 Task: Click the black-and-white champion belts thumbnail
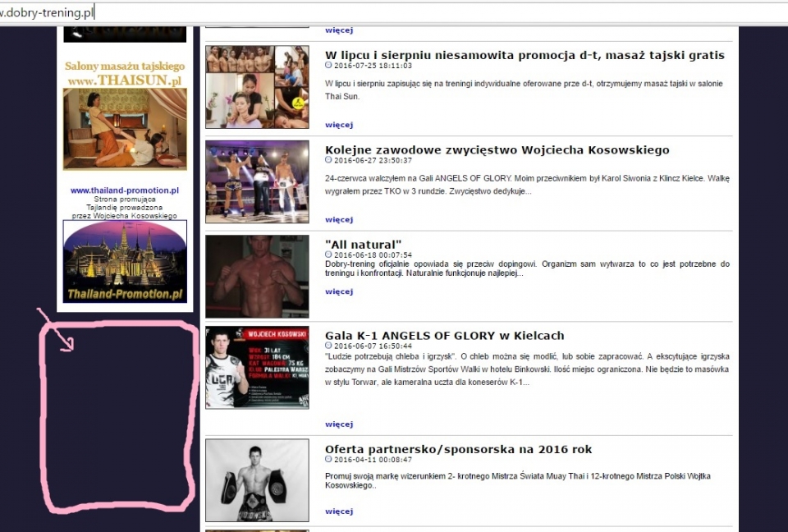(x=257, y=480)
